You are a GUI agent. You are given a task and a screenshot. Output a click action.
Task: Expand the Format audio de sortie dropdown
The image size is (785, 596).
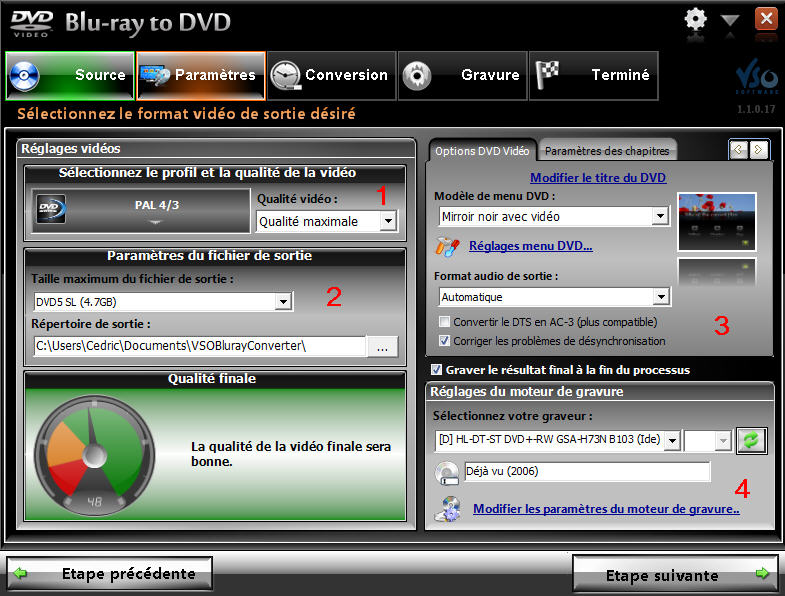tap(555, 297)
